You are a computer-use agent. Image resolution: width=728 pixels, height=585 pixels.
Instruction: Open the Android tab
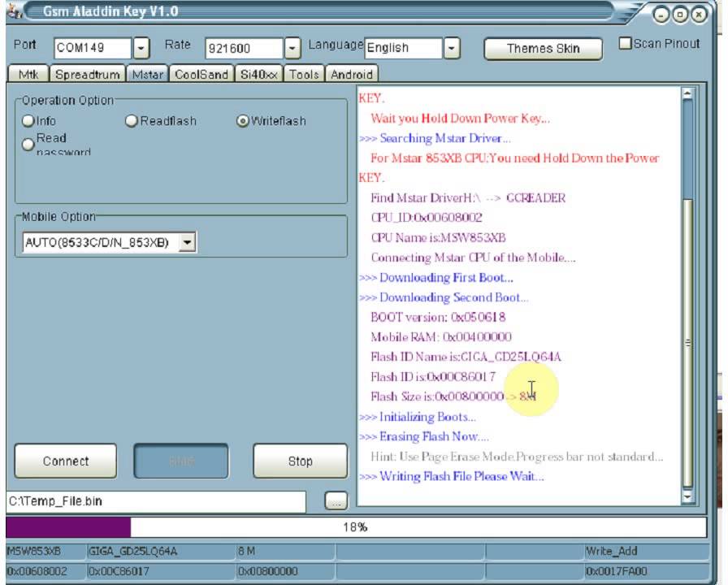click(352, 74)
